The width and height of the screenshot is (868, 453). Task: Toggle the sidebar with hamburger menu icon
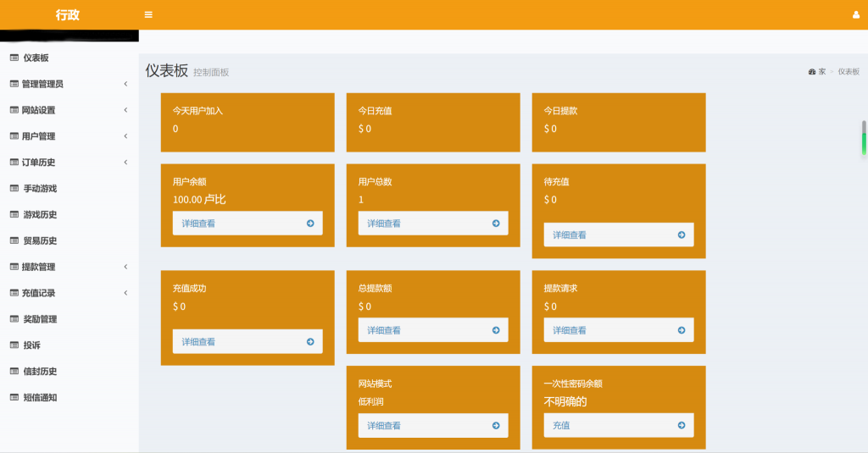pyautogui.click(x=148, y=14)
